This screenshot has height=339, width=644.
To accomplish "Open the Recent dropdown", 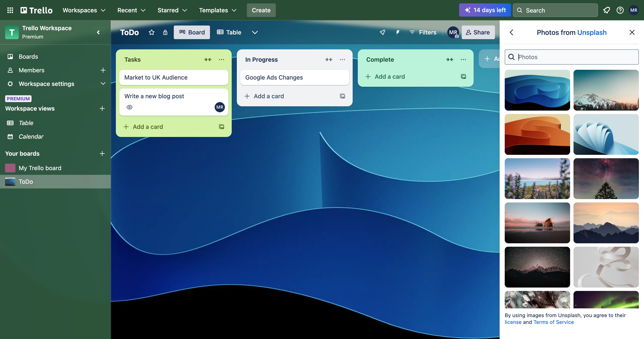I will tap(131, 10).
